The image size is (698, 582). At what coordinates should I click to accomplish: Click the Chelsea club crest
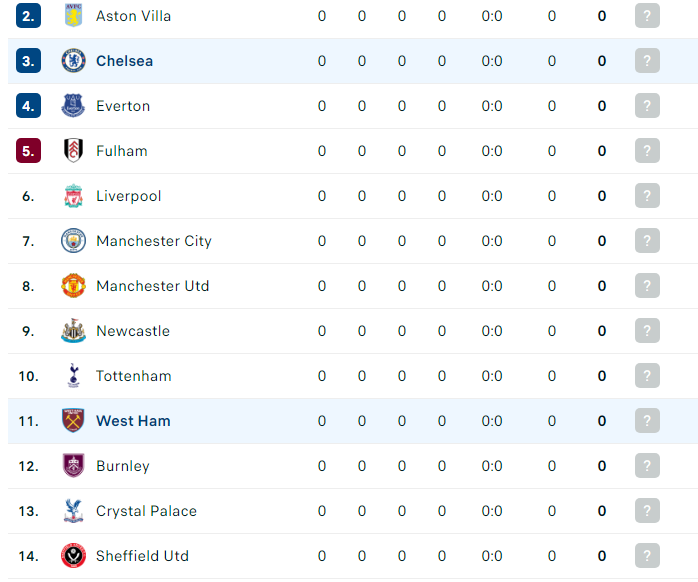(x=73, y=61)
